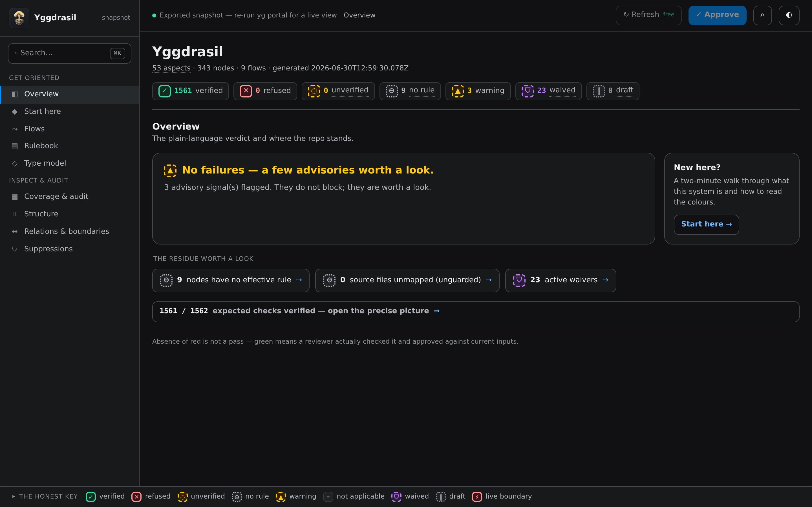
Task: Filter by the 9 no rule chip
Action: [x=410, y=91]
